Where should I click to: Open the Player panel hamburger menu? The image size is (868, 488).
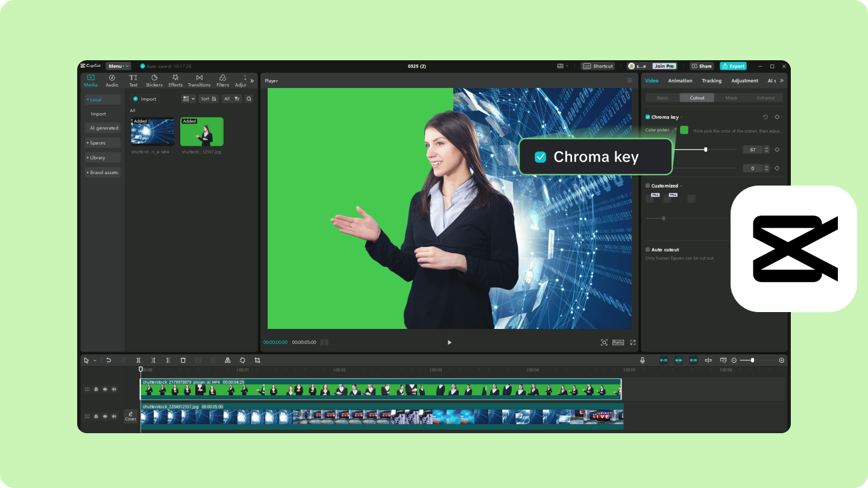pos(630,81)
